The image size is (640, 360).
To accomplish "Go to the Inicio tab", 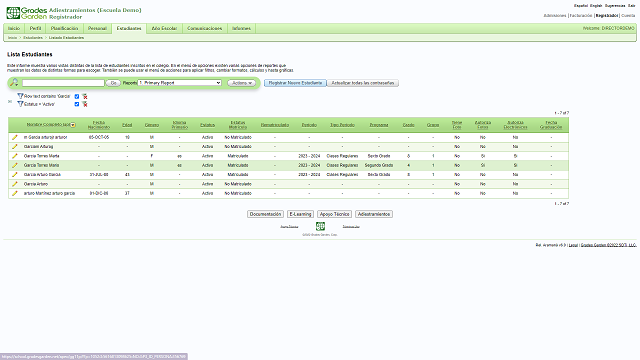I will click(x=14, y=28).
